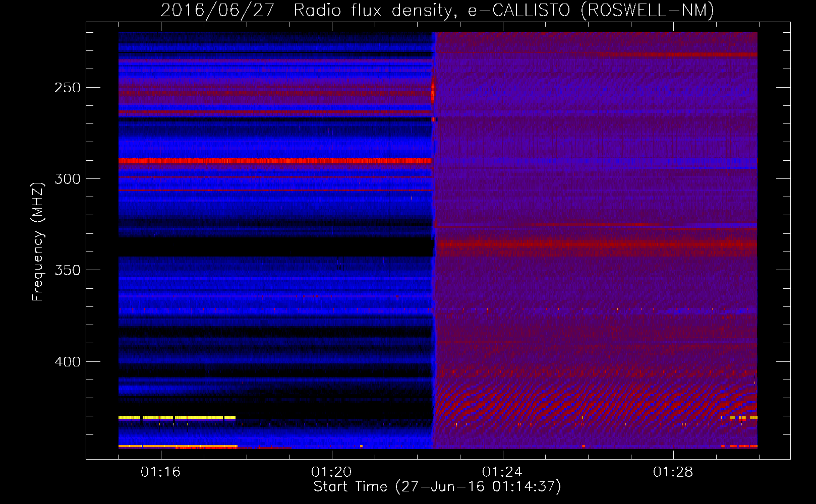Click the 01:16 time tick label

(161, 472)
